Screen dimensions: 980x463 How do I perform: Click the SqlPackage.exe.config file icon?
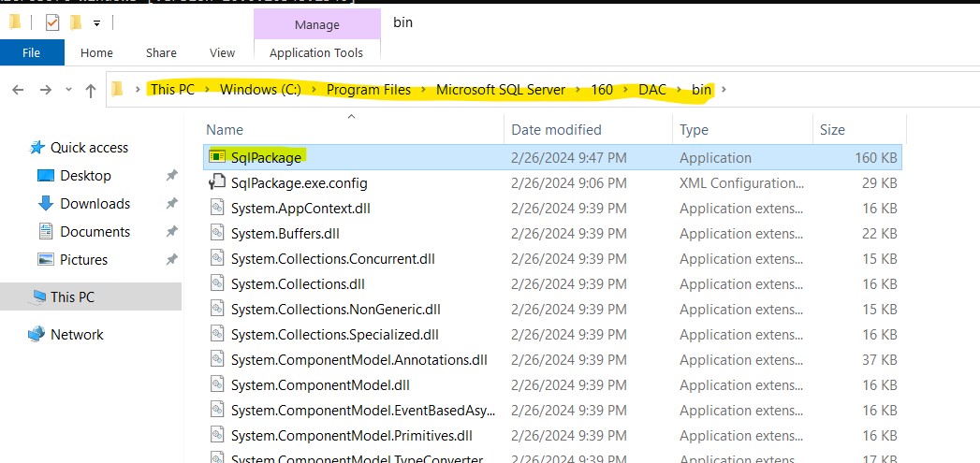tap(217, 183)
